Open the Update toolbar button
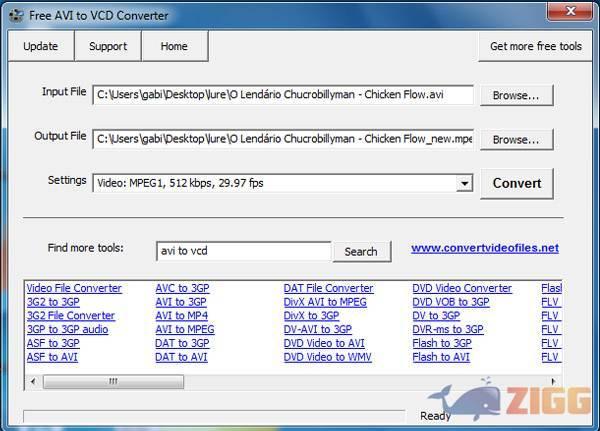Image resolution: width=600 pixels, height=431 pixels. (40, 46)
